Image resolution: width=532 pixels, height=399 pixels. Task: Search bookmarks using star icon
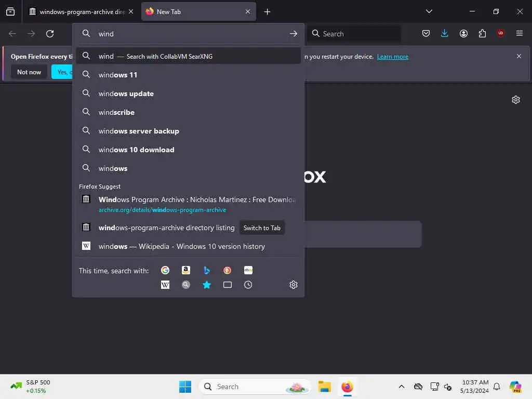[x=207, y=285]
